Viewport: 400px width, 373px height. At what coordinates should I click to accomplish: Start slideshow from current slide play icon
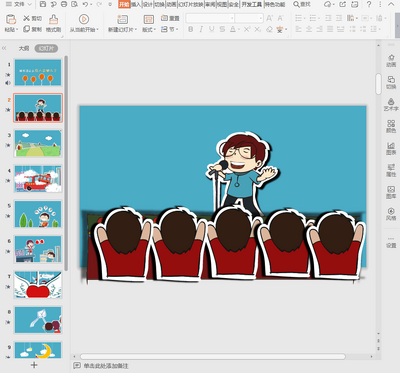(84, 19)
